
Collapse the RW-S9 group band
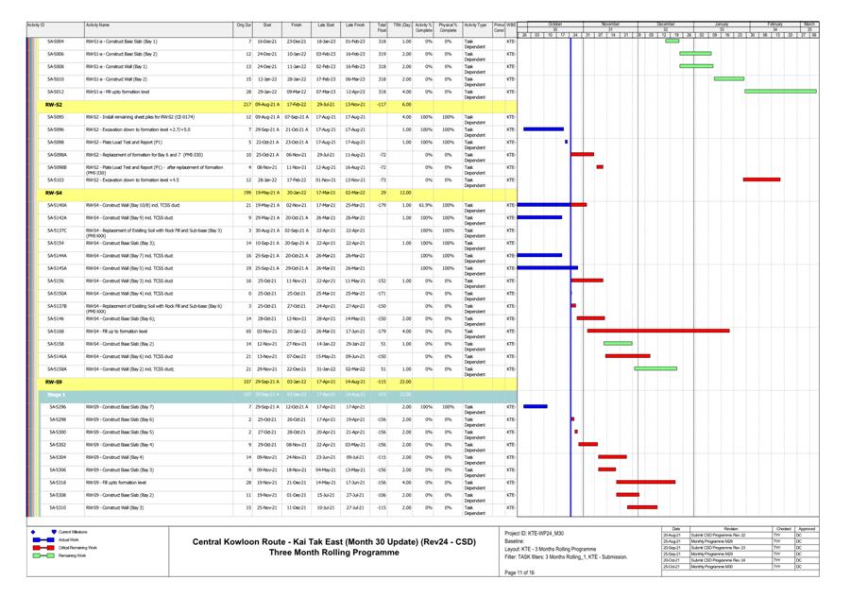[x=55, y=382]
